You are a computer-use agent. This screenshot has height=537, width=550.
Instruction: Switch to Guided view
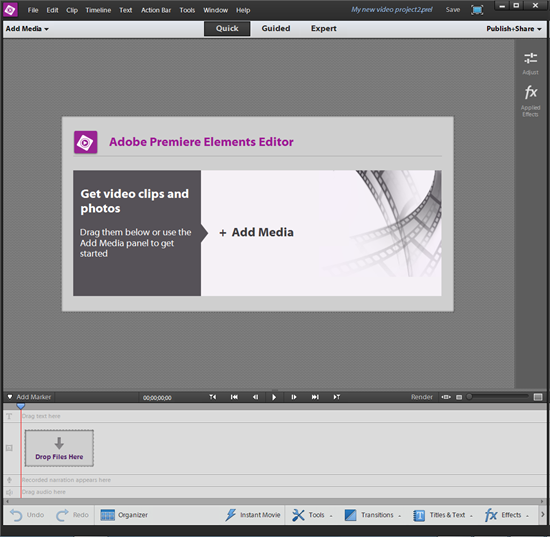point(276,28)
